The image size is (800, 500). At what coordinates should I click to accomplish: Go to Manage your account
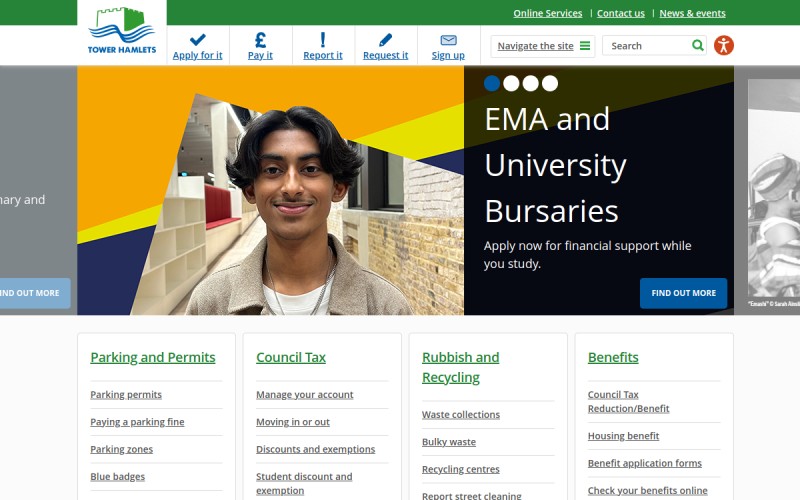pyautogui.click(x=305, y=394)
